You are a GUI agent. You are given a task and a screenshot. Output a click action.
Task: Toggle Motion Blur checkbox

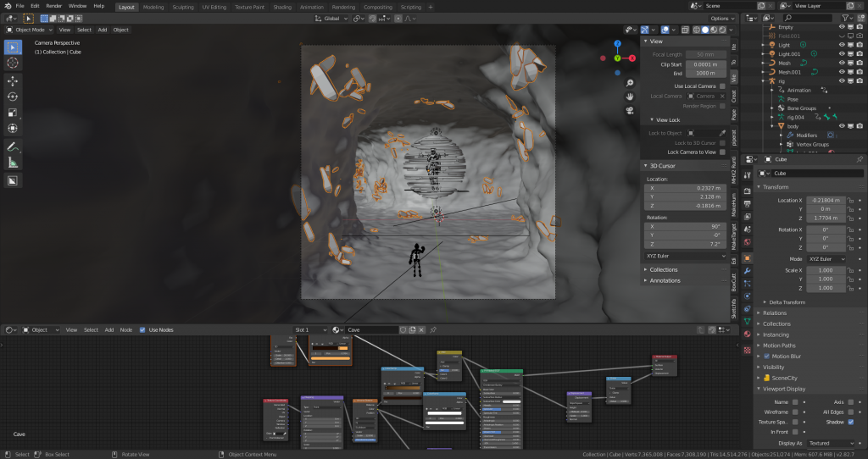tap(766, 357)
